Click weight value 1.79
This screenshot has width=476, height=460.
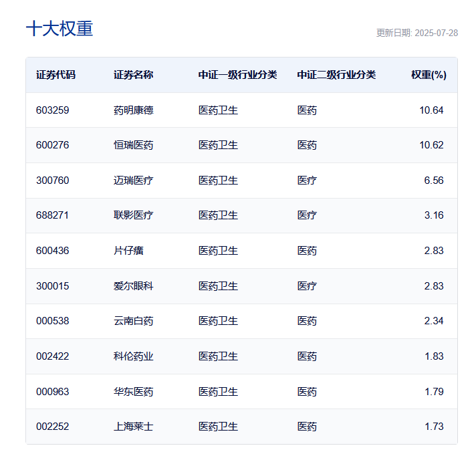click(434, 392)
